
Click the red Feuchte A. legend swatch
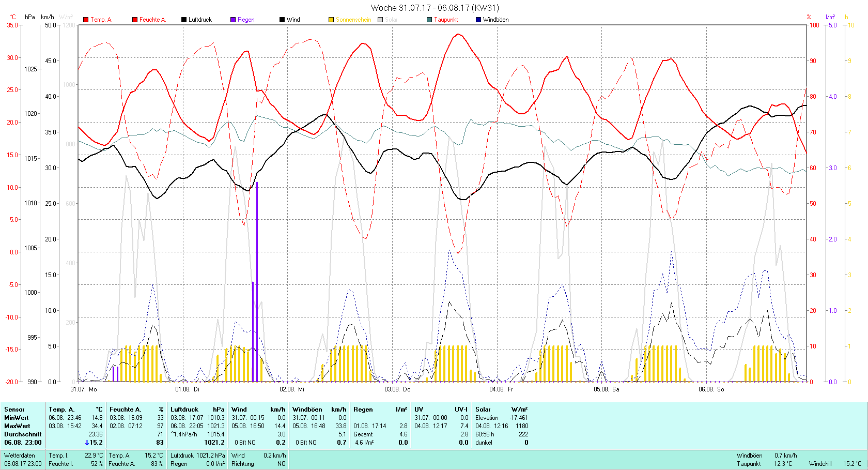pyautogui.click(x=135, y=20)
